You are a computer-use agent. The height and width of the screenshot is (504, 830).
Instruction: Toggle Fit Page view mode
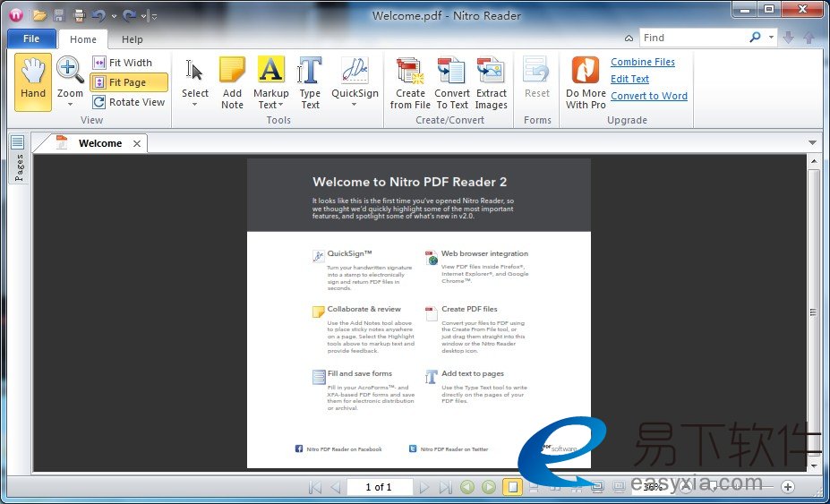click(x=129, y=82)
